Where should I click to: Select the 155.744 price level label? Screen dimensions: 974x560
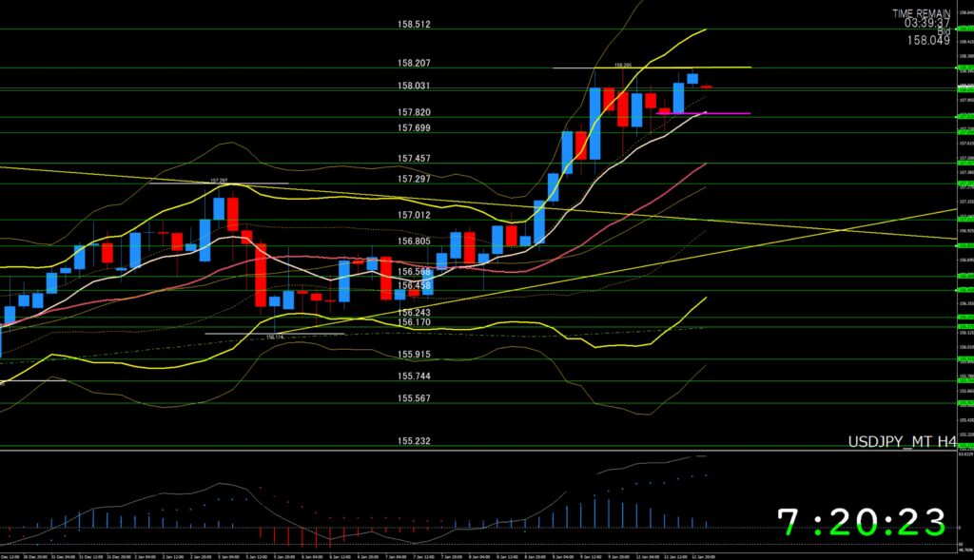(x=415, y=377)
